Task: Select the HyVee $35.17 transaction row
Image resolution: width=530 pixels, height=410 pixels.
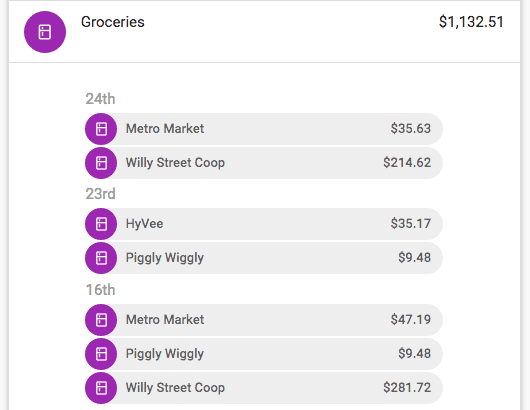Action: tap(264, 224)
